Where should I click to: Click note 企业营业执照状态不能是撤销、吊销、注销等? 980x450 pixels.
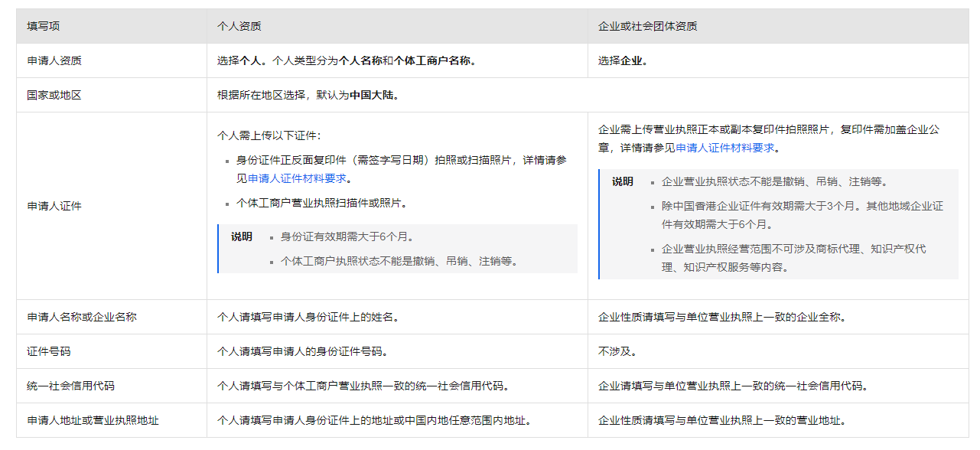pyautogui.click(x=775, y=181)
